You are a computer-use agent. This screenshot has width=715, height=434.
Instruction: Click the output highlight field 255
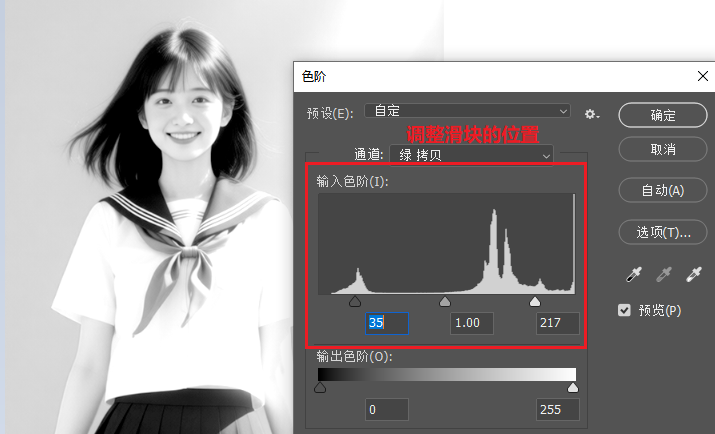point(558,409)
